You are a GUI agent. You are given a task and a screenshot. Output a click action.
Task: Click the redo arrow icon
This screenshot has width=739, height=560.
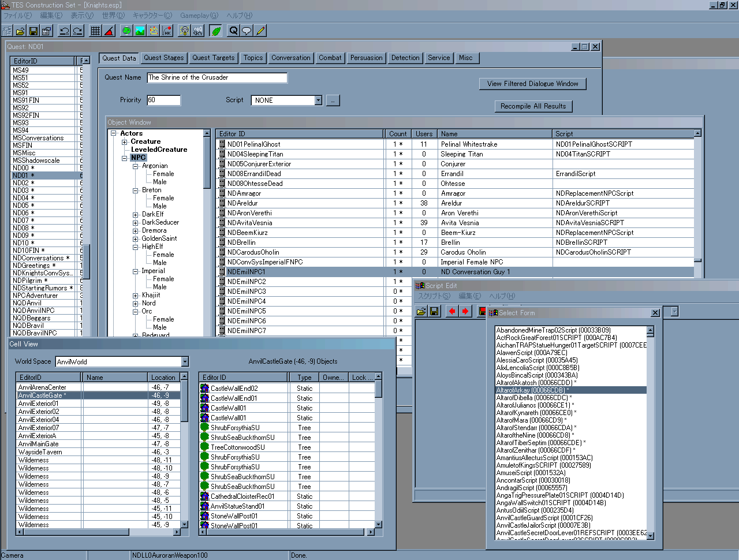(78, 31)
